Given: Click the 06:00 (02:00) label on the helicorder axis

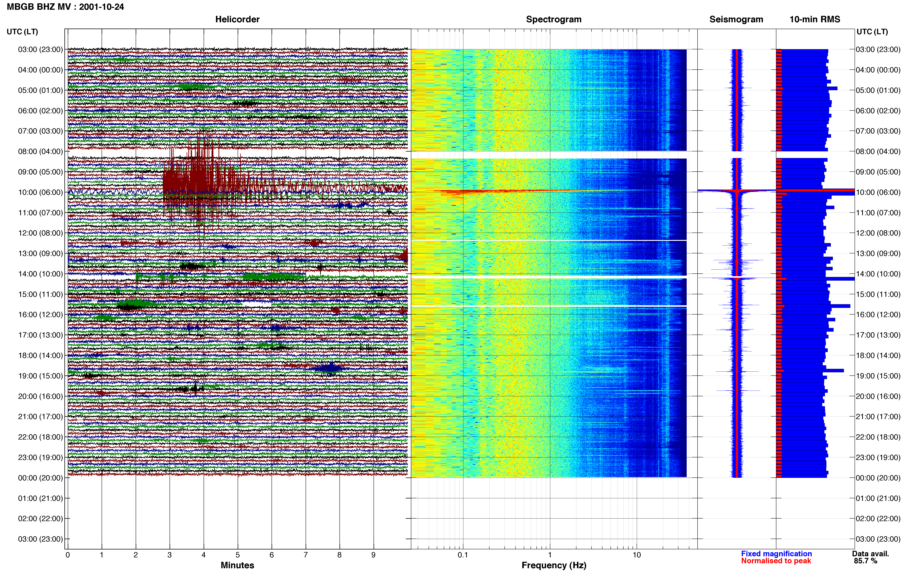Looking at the screenshot, I should tap(40, 111).
